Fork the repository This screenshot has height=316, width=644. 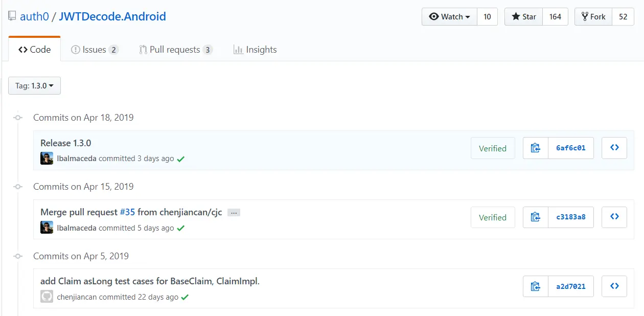[x=593, y=16]
